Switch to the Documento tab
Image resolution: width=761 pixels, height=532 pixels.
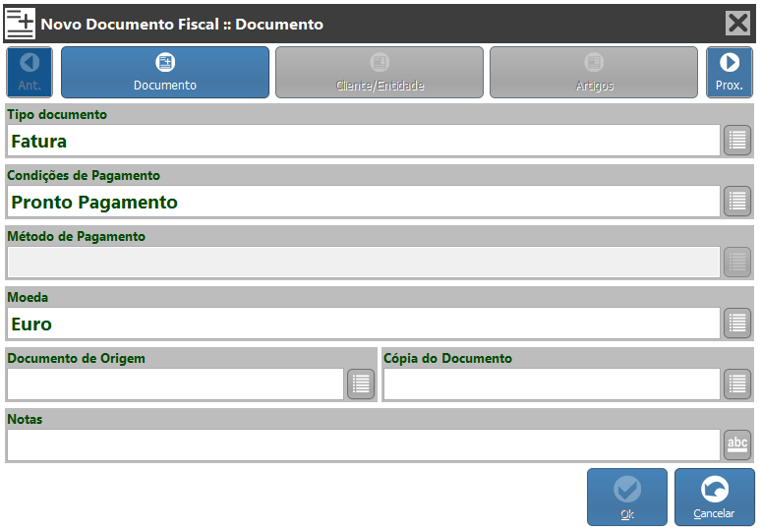pos(165,73)
